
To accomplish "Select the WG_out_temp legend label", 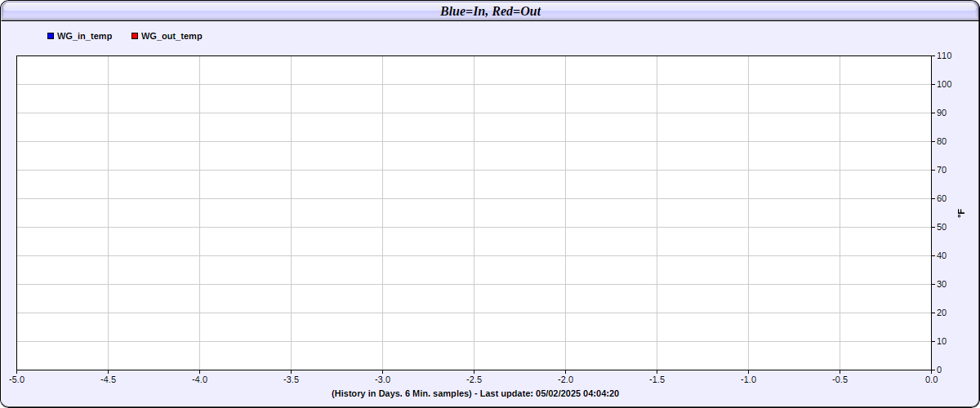I will [171, 36].
